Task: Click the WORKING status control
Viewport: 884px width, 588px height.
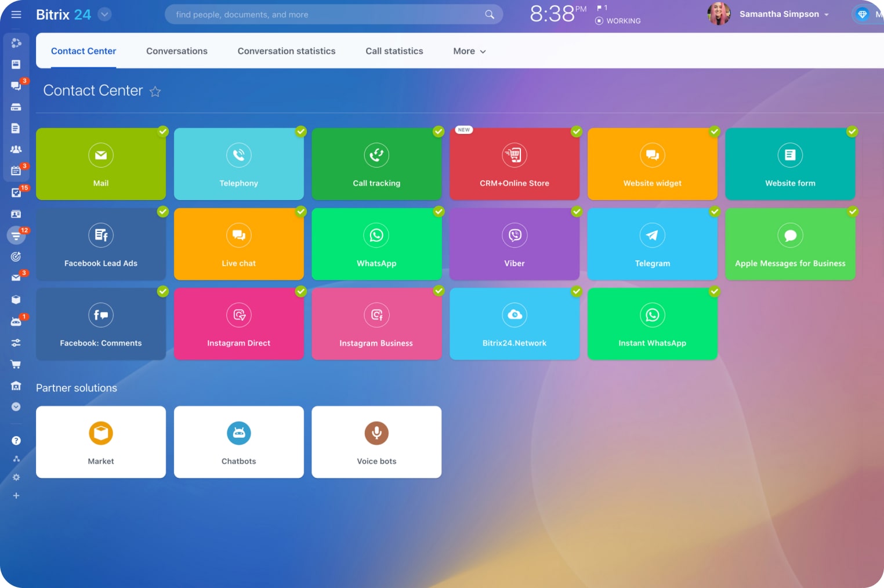Action: 618,21
